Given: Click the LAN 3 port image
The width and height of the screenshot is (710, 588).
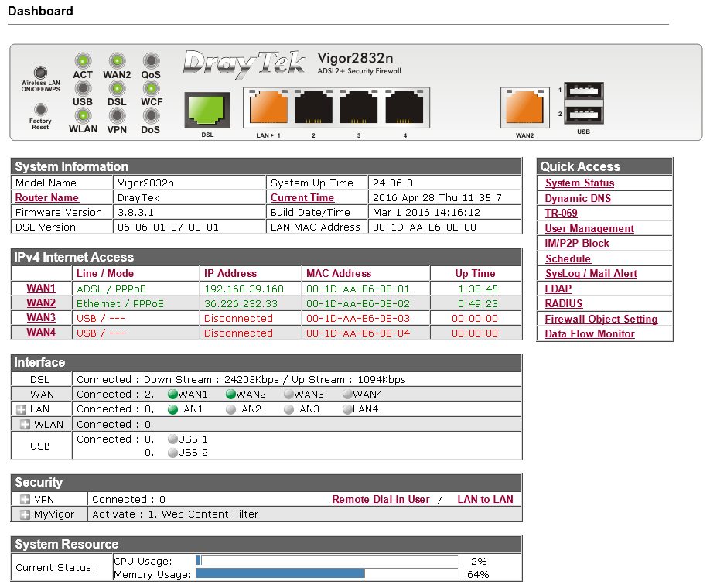Looking at the screenshot, I should tap(359, 107).
